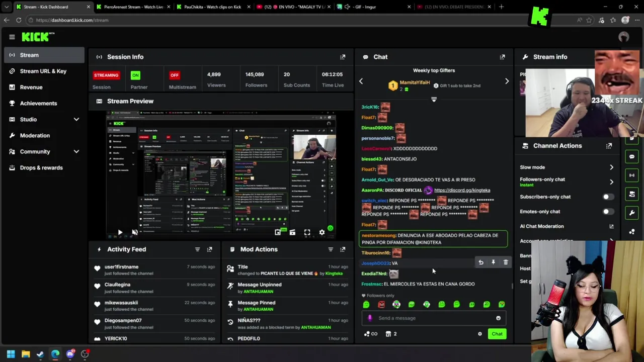This screenshot has height=362, width=644.
Task: Switch to PieroArenast Stream browser tab
Action: point(133,7)
